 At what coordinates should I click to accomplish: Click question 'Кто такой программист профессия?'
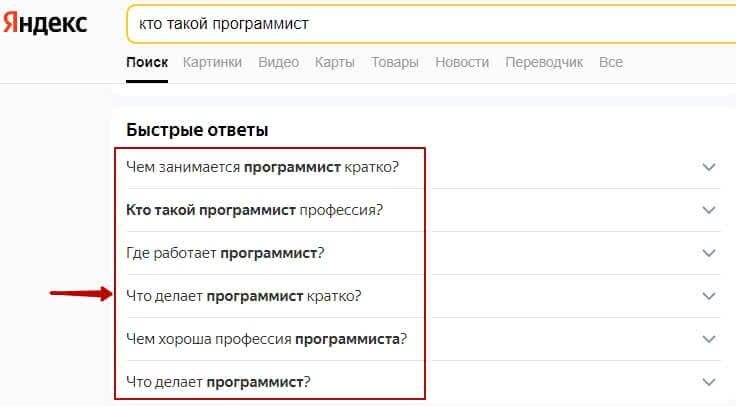tap(254, 210)
